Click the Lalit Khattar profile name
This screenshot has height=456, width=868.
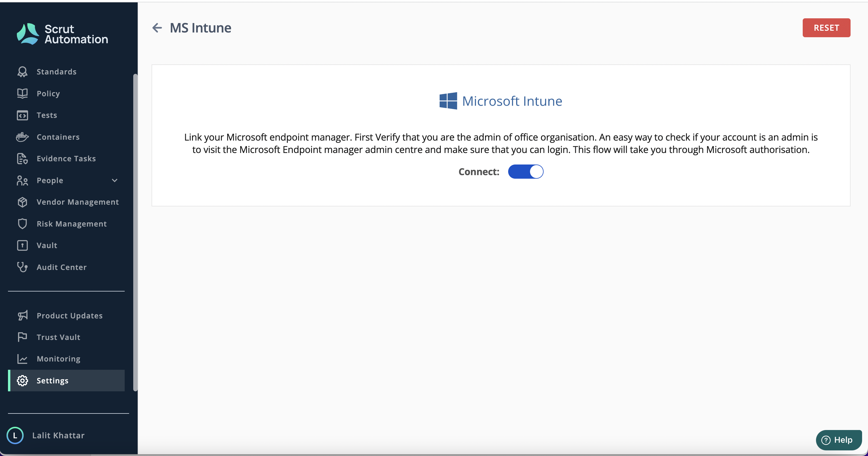click(x=58, y=435)
